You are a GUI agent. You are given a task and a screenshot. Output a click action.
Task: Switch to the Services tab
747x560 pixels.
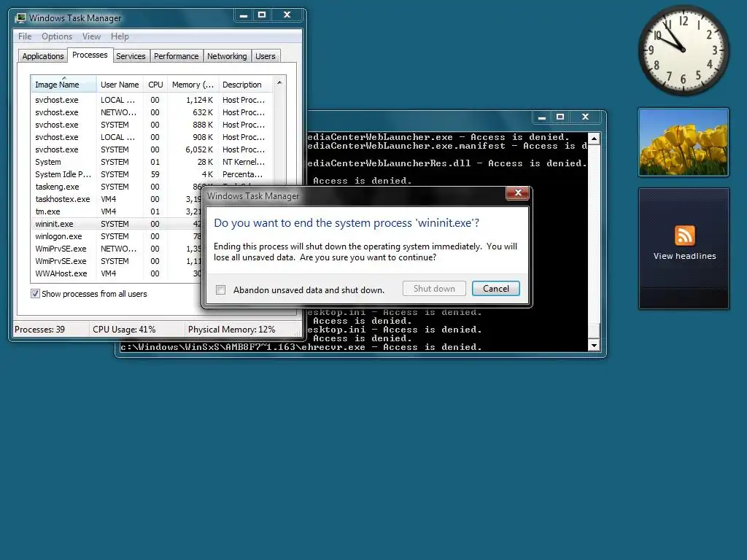(x=131, y=56)
